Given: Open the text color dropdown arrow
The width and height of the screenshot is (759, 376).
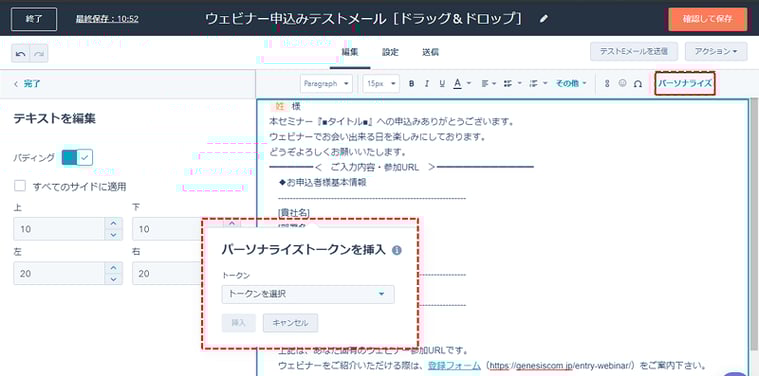Looking at the screenshot, I should coord(469,84).
